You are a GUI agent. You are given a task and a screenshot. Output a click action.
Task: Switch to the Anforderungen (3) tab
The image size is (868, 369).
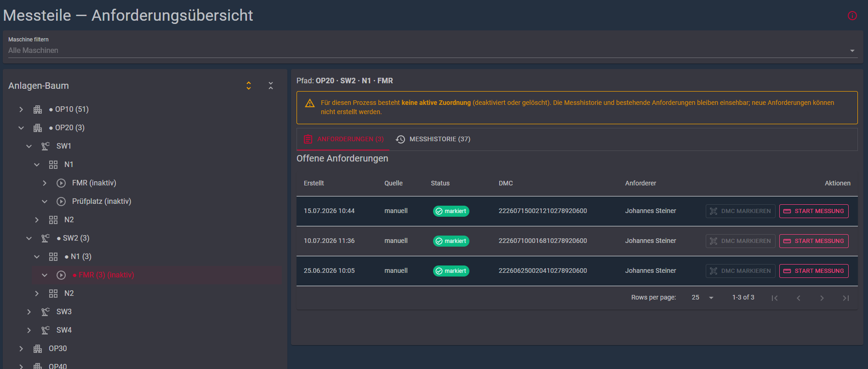343,139
